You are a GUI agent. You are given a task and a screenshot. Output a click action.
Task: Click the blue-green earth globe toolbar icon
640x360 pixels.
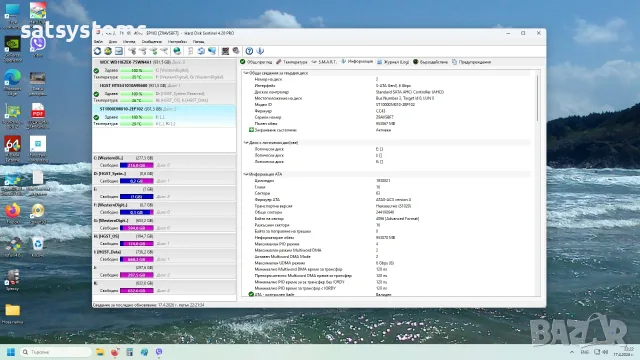(x=177, y=51)
